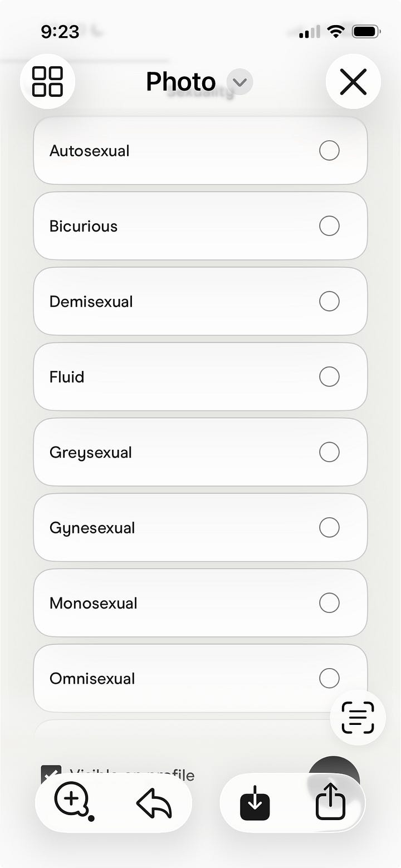The width and height of the screenshot is (401, 868).
Task: Tap the Wi-Fi status bar icon
Action: click(336, 32)
